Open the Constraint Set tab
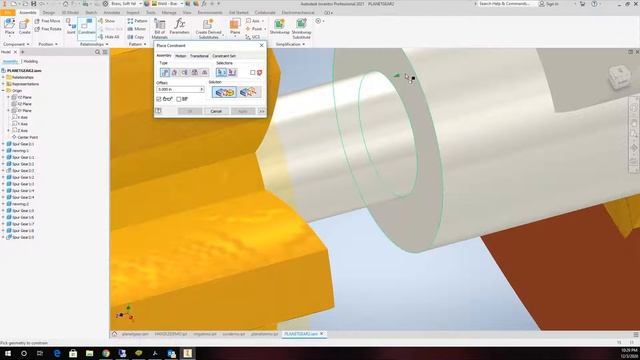 point(224,56)
